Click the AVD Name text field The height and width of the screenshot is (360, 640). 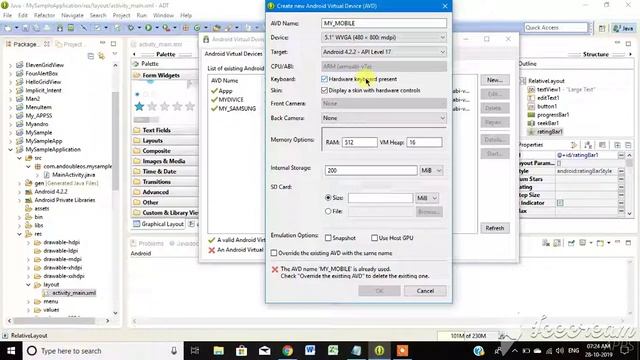[384, 23]
